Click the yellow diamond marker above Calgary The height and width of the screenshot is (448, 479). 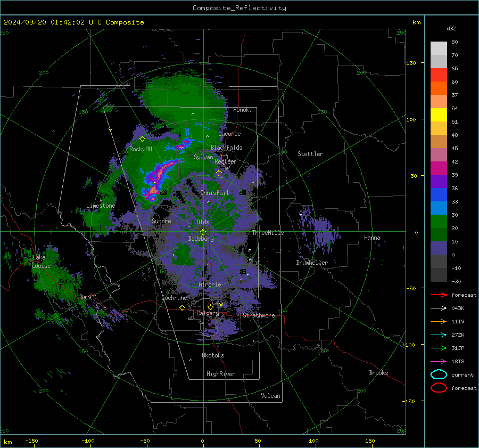click(210, 307)
